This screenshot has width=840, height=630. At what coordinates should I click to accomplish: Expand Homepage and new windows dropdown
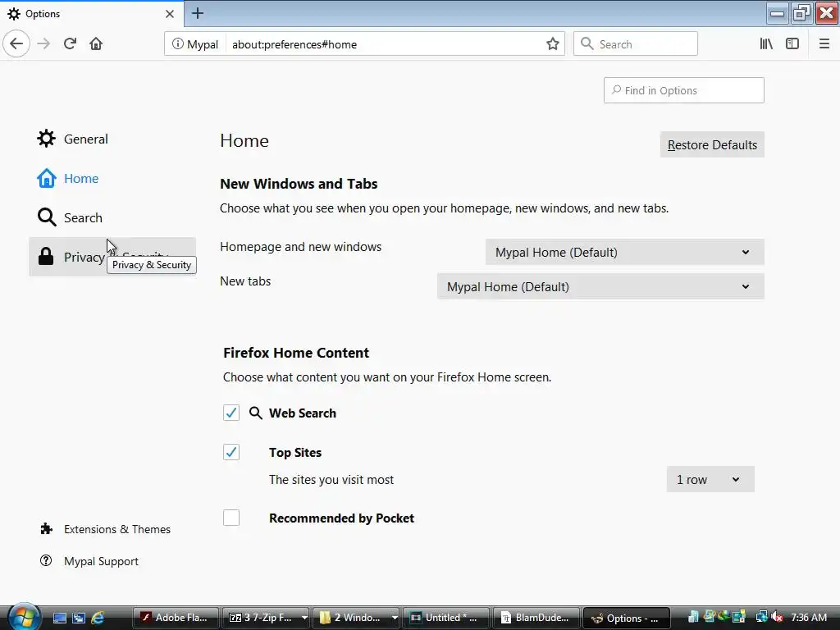click(x=624, y=253)
